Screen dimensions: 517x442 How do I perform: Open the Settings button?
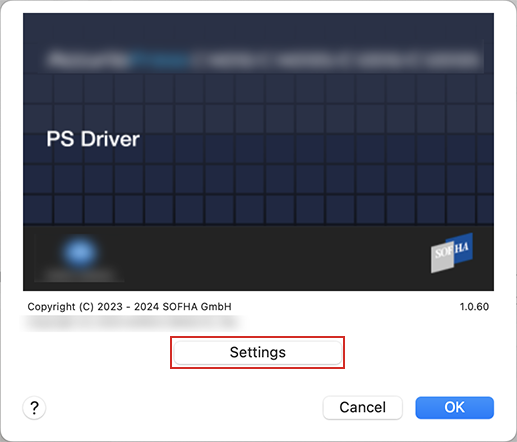257,352
